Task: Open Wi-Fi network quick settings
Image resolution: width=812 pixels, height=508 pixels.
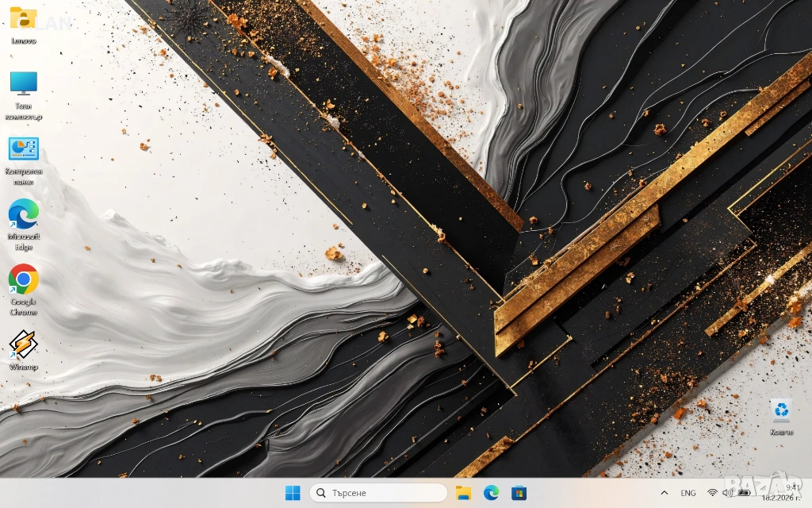Action: 712,493
